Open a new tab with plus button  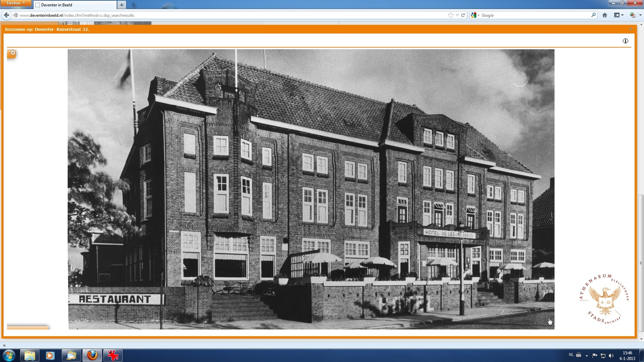click(122, 5)
